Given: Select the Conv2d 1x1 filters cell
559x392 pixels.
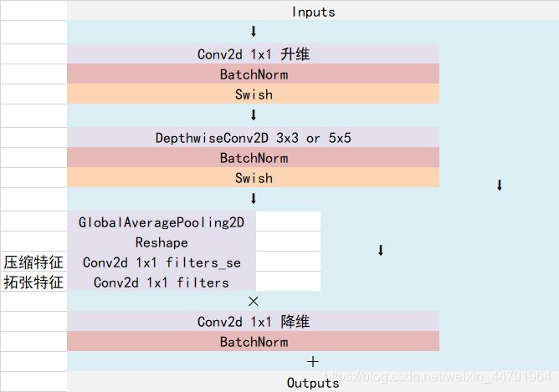Looking at the screenshot, I should (162, 282).
